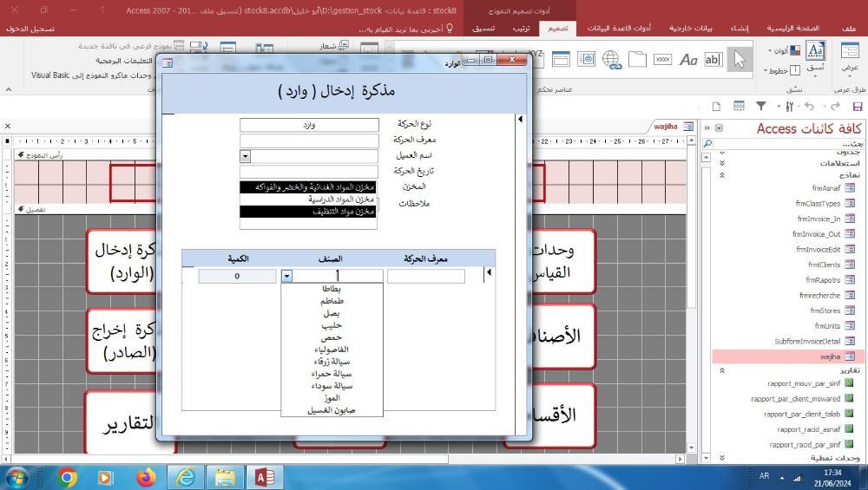868x490 pixels.
Task: Open the Fonts (خطوط) dropdown
Action: coord(782,69)
